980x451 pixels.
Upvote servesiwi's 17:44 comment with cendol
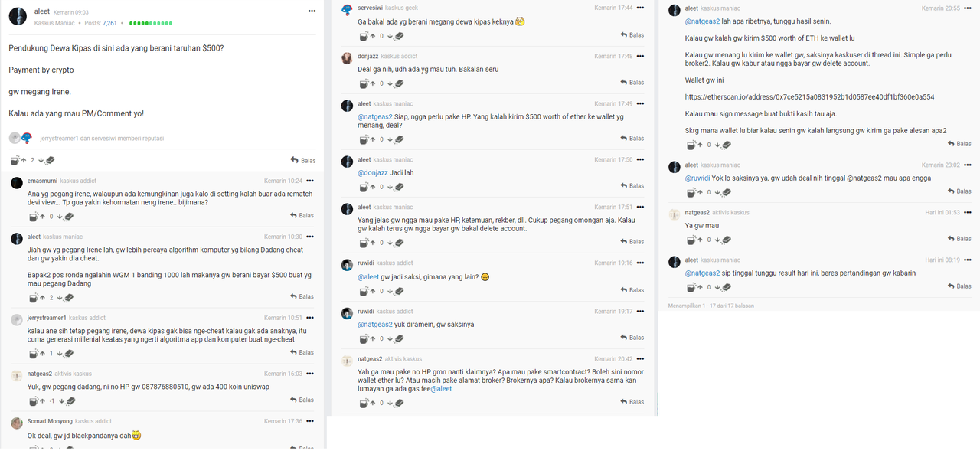(x=365, y=35)
